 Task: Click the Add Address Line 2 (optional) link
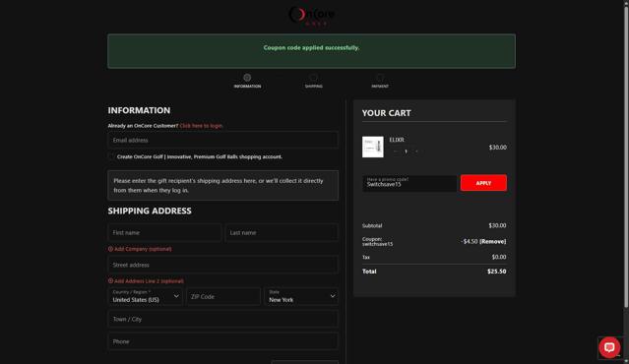[149, 281]
